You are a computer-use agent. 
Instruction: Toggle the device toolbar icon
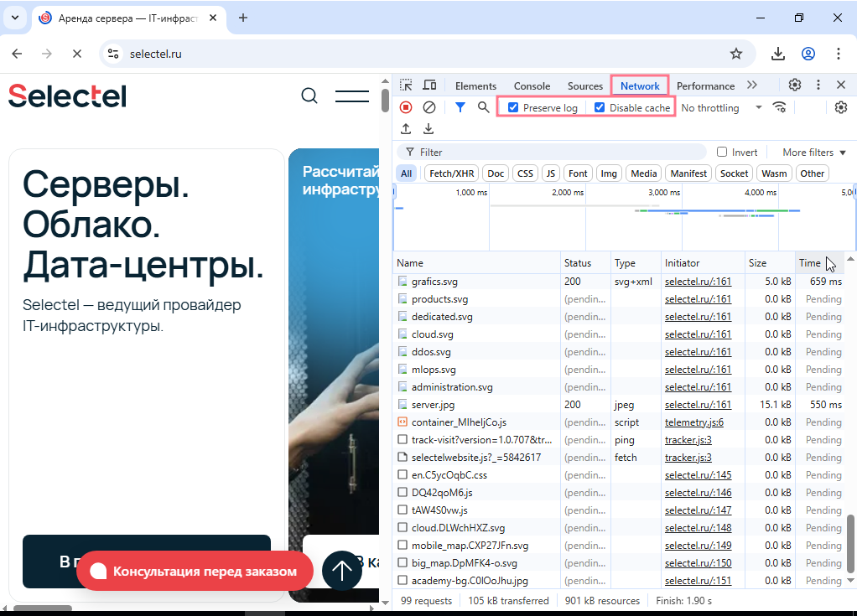(x=429, y=85)
